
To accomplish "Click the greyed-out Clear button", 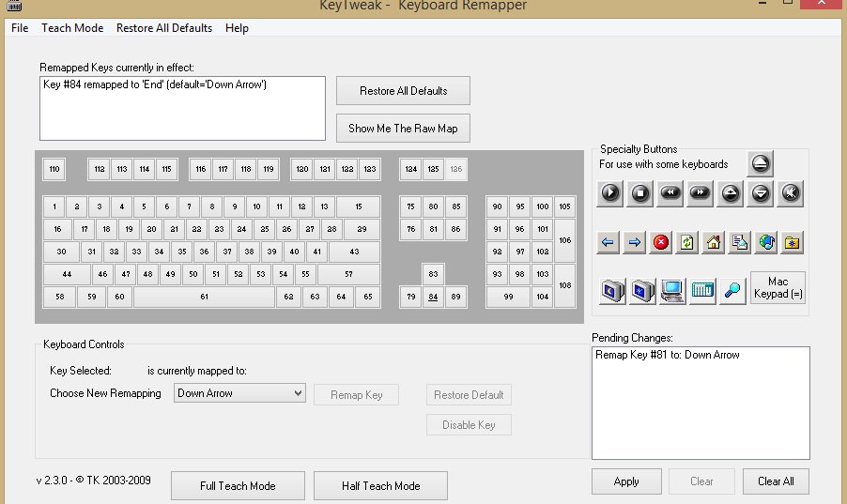I will [701, 481].
